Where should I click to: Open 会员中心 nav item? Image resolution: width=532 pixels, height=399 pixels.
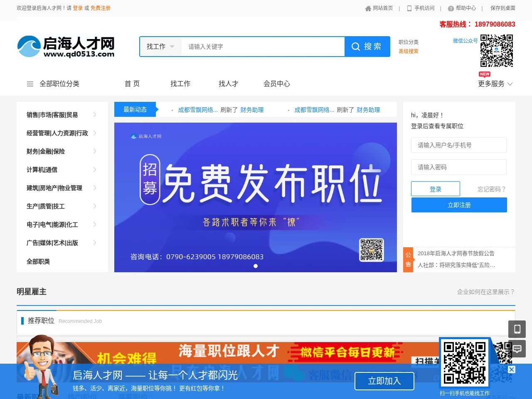point(277,84)
